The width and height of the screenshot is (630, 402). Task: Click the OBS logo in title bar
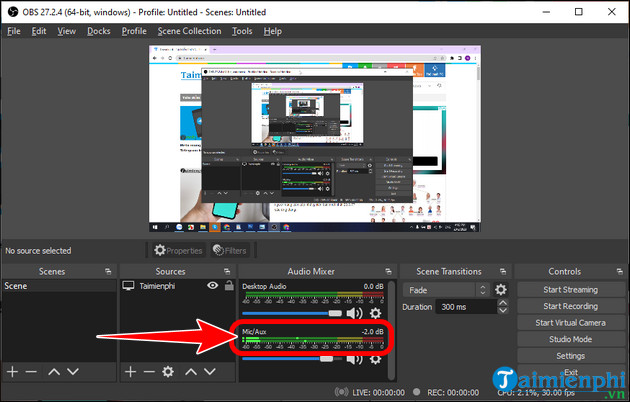(x=13, y=12)
